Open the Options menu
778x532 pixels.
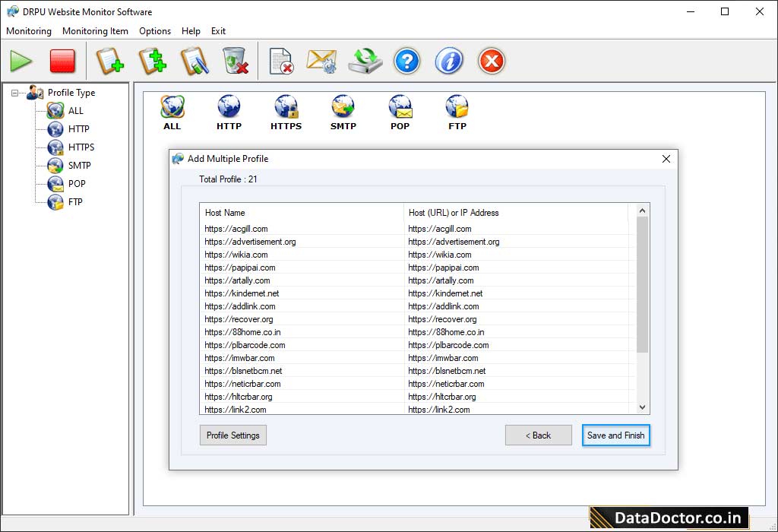[x=155, y=30]
